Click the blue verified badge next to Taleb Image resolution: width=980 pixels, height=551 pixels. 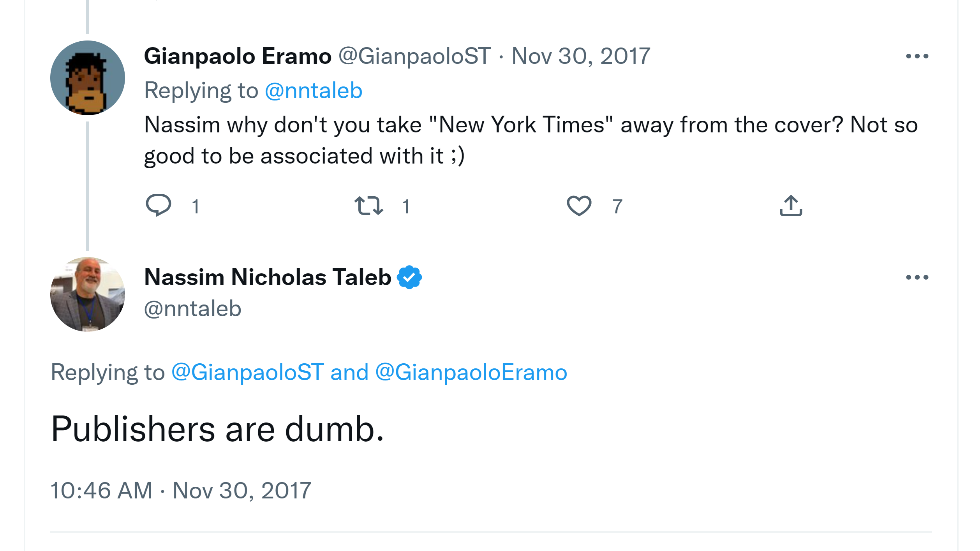(x=409, y=277)
